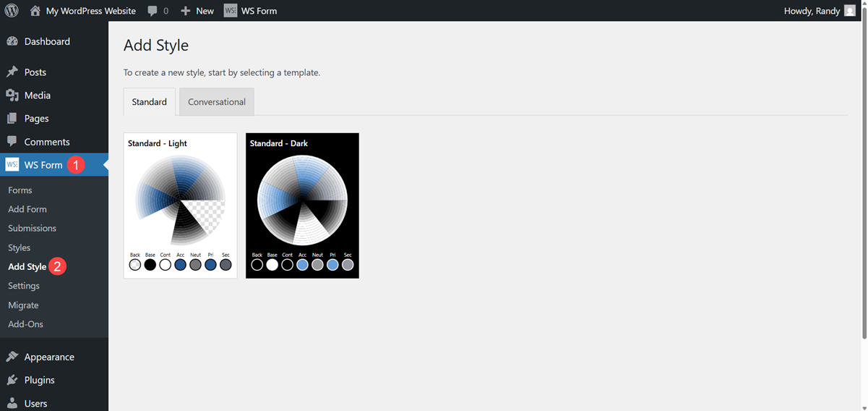Screen dimensions: 868x411
Task: Open the Plugins menu item
Action: tap(39, 380)
